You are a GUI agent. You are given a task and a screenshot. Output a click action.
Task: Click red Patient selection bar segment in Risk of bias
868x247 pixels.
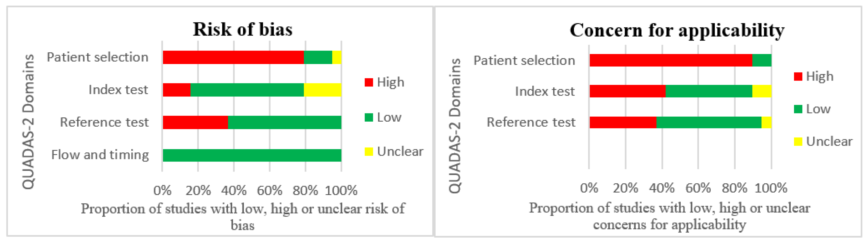(x=233, y=57)
